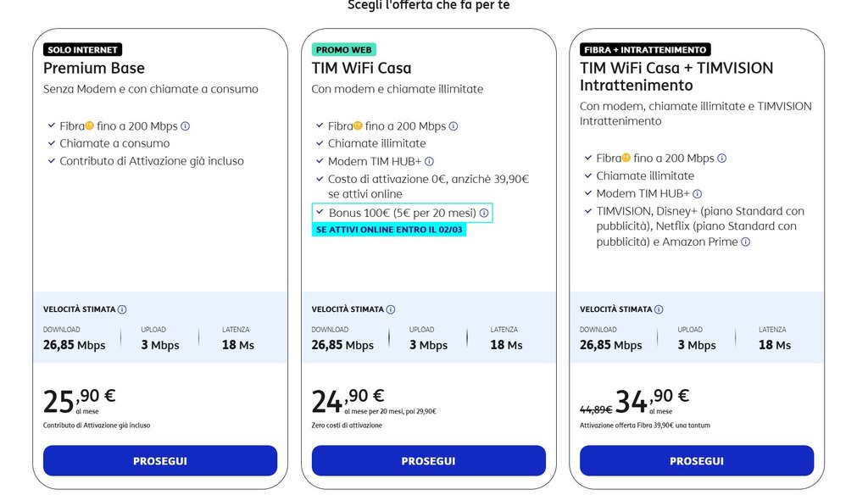Screen dimensions: 868x495
Task: Show Velocità Stimata info in TIMVISION card
Action: pos(659,310)
